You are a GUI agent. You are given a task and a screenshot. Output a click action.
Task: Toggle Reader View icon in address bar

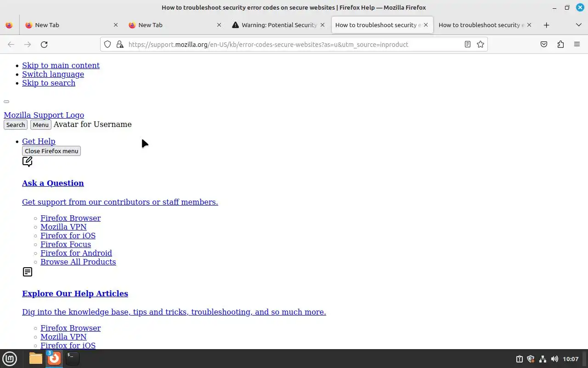(467, 44)
